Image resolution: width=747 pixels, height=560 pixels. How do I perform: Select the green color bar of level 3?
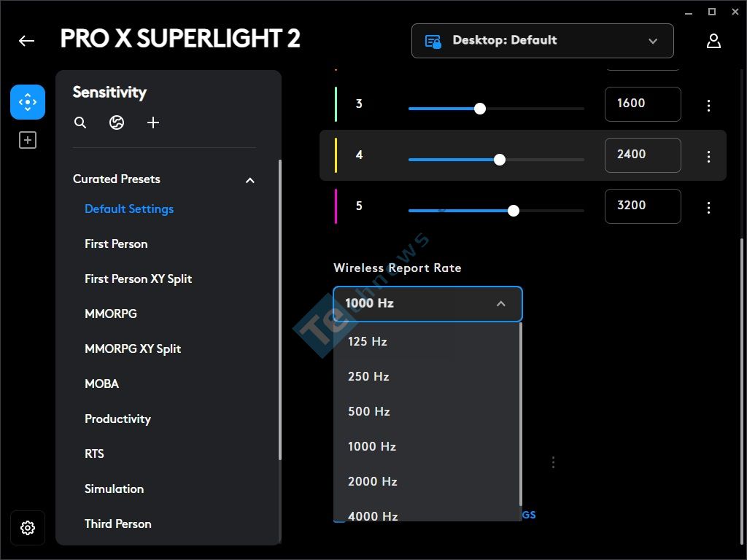click(336, 104)
